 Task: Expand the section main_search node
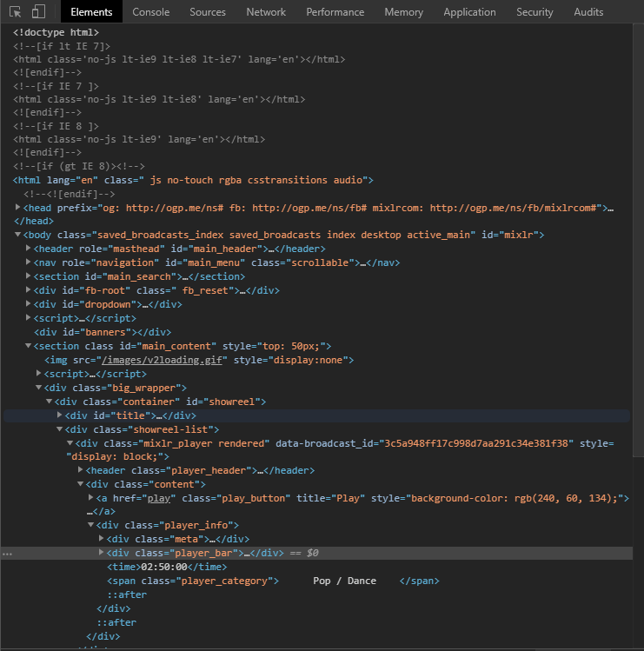coord(28,276)
